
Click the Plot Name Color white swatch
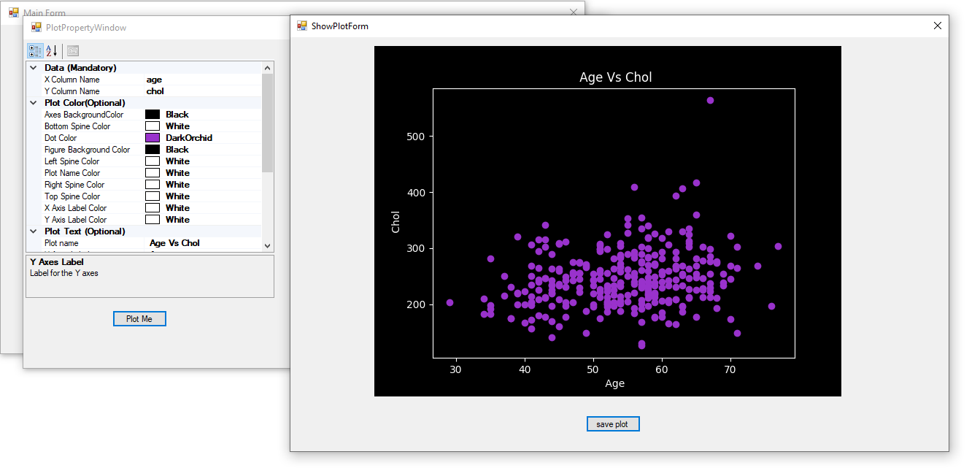point(153,173)
